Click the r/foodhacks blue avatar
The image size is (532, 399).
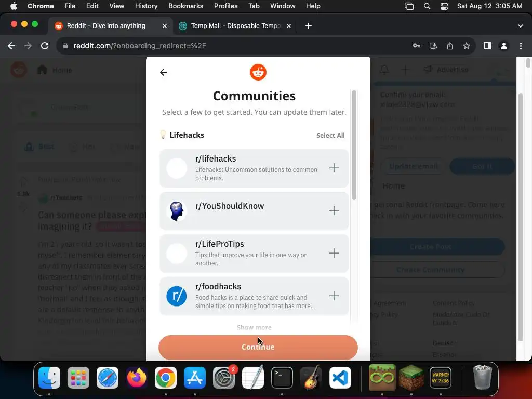[x=177, y=296]
